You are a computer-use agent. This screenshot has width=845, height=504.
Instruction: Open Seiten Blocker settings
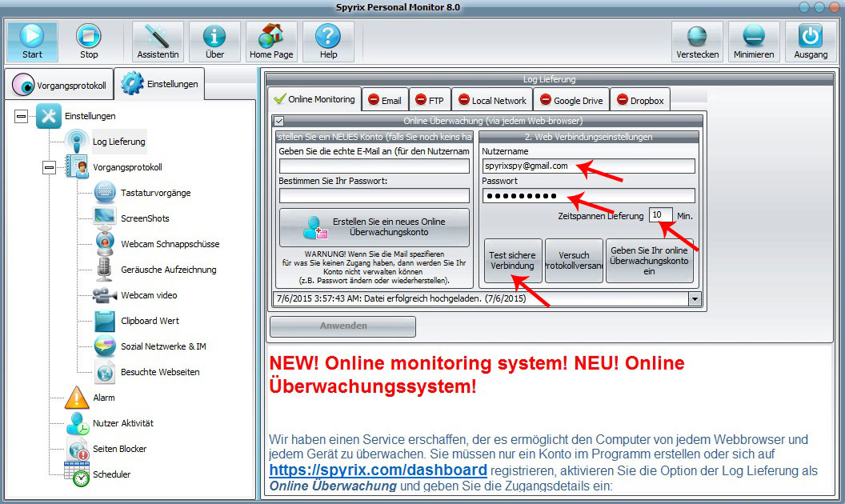120,449
